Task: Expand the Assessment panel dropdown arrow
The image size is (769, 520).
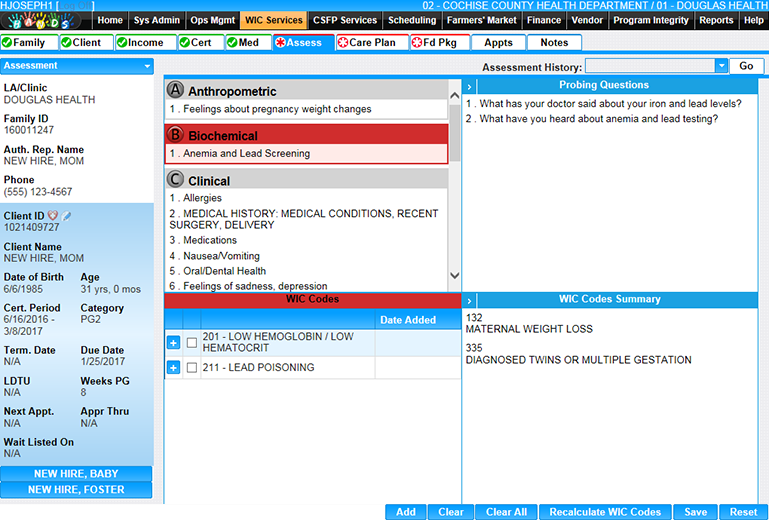Action: [x=147, y=66]
